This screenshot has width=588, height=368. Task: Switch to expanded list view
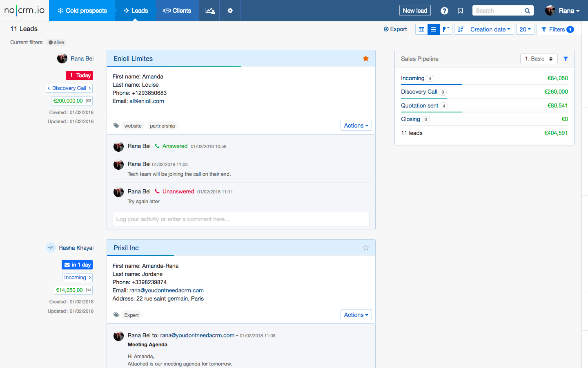pyautogui.click(x=434, y=29)
